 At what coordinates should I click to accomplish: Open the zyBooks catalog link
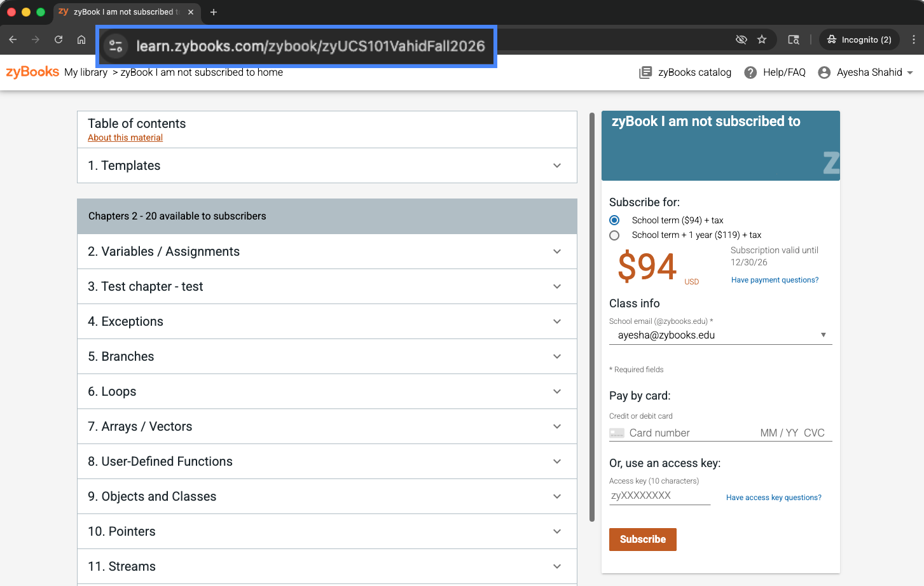click(694, 73)
